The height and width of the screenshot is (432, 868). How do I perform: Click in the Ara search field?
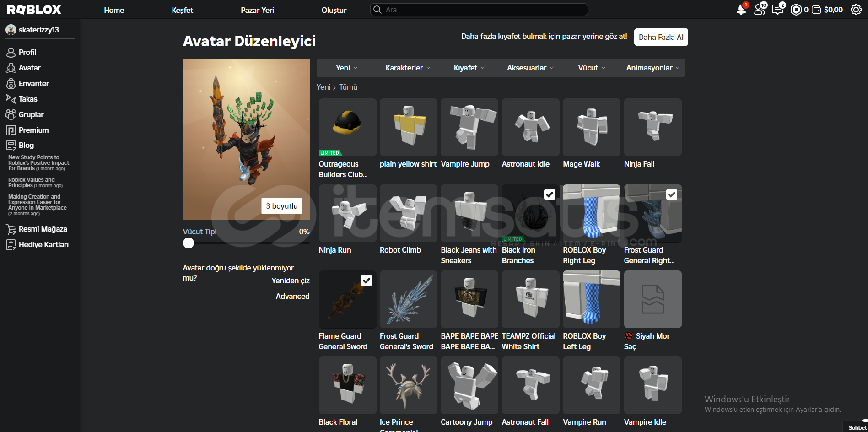479,10
